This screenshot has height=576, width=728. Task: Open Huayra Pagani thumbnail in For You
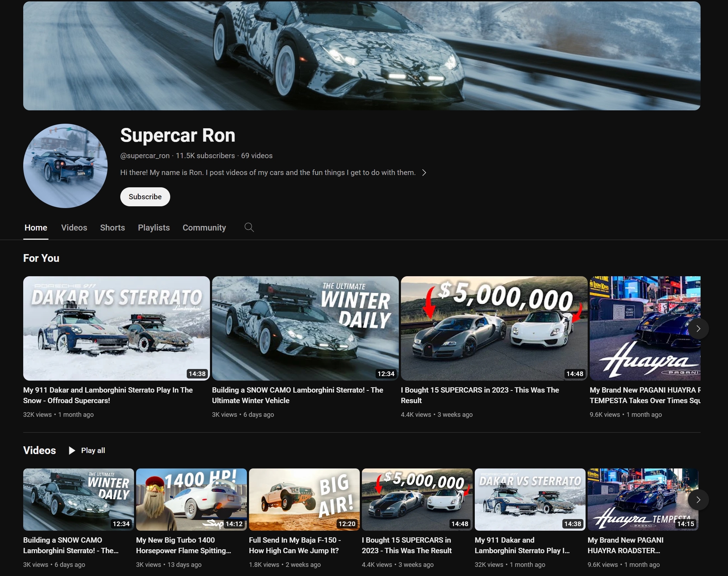645,328
